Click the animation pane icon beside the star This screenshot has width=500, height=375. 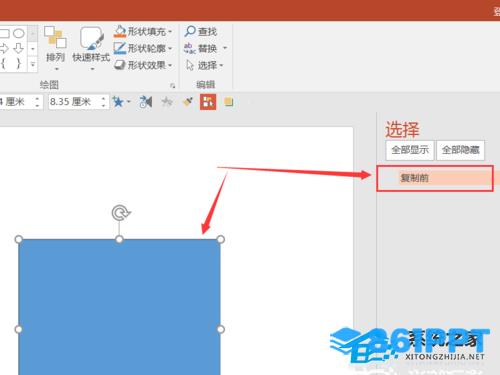[x=146, y=102]
